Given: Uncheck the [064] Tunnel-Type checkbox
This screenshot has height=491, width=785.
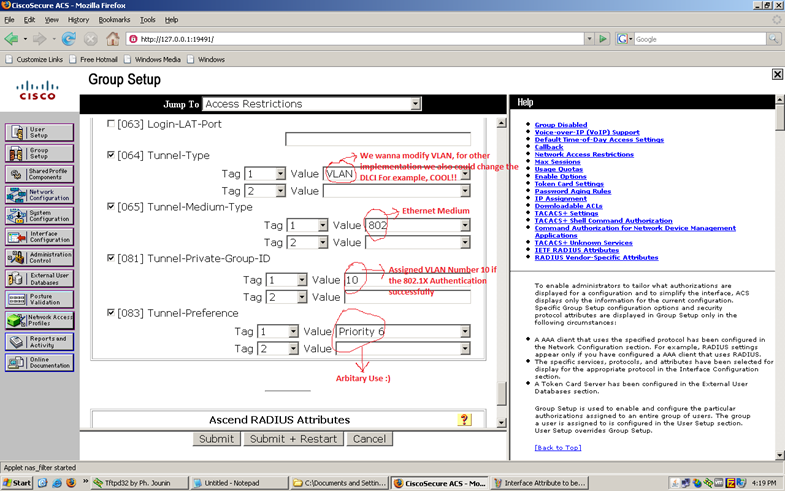Looking at the screenshot, I should 111,155.
